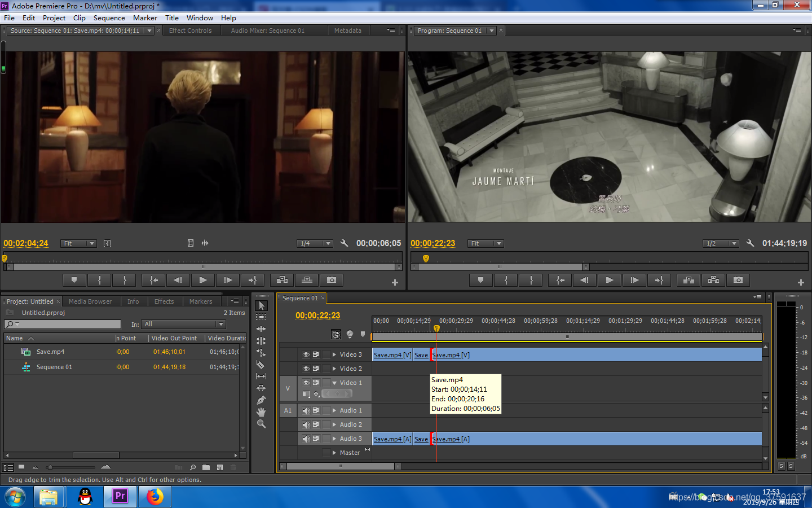Mark In point in Program monitor
The height and width of the screenshot is (508, 812).
click(506, 280)
